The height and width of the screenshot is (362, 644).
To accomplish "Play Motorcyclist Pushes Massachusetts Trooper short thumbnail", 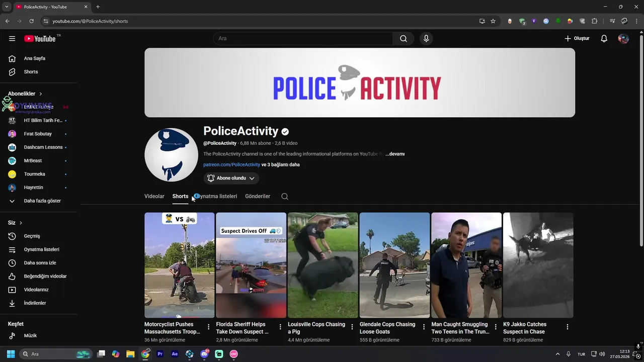I will (180, 265).
